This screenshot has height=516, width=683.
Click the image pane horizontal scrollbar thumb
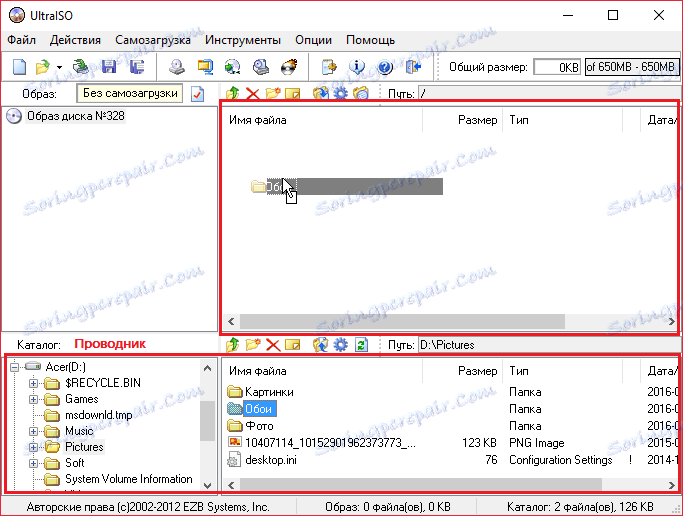point(402,322)
